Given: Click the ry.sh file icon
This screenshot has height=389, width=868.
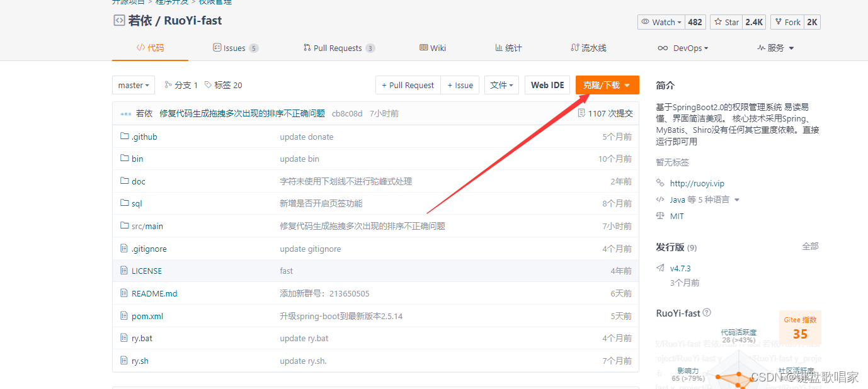Looking at the screenshot, I should tap(124, 361).
